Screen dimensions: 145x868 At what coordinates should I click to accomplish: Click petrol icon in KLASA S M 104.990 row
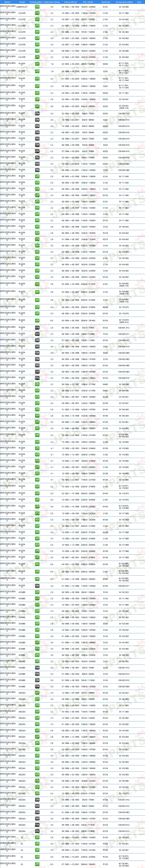tap(37, 435)
